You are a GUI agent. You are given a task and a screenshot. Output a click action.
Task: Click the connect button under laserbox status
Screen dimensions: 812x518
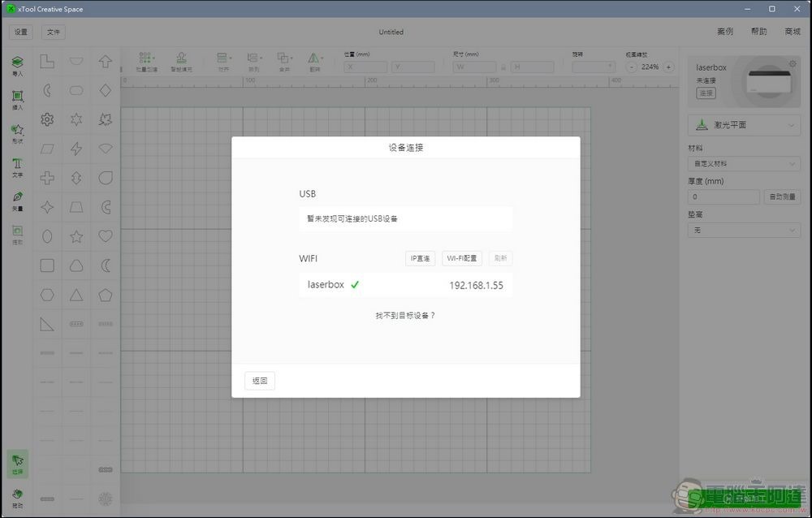coord(706,93)
